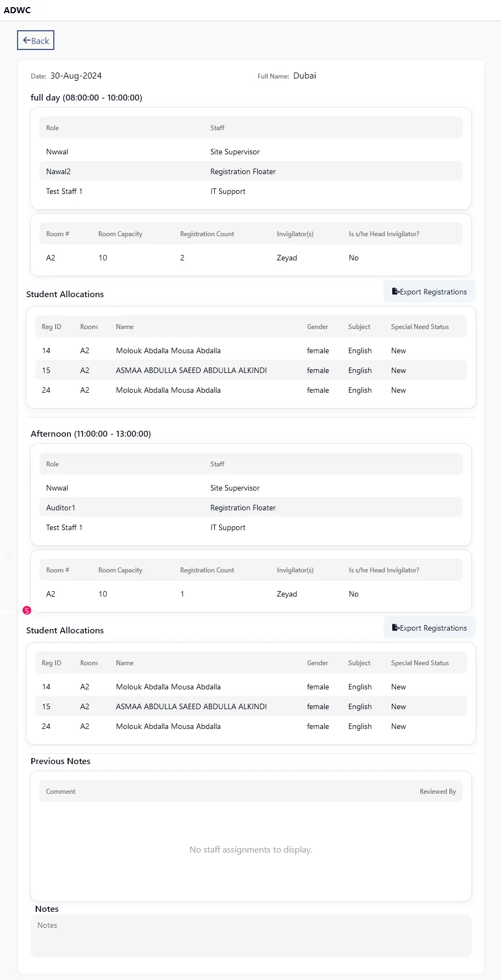Select the row for ASMAA ABDULLA SAEED ABDULLA ALKINDI
Viewport: 501px width, 980px height.
(x=191, y=370)
